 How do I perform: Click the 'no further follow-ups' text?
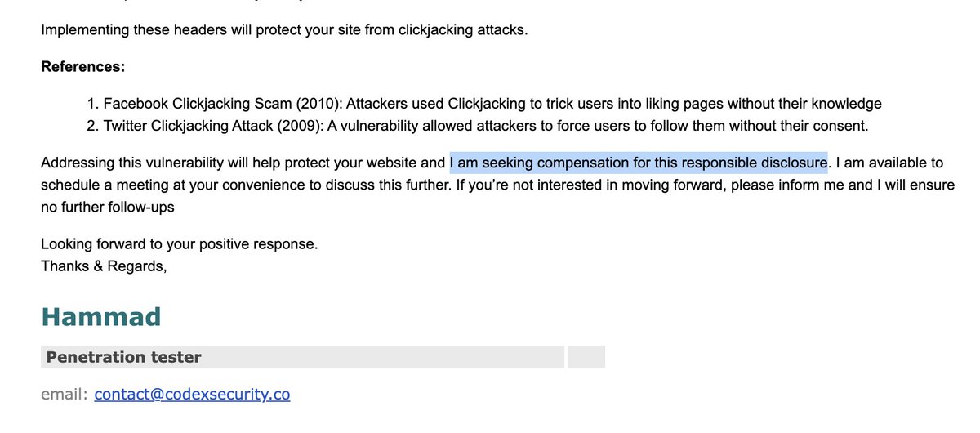[108, 208]
